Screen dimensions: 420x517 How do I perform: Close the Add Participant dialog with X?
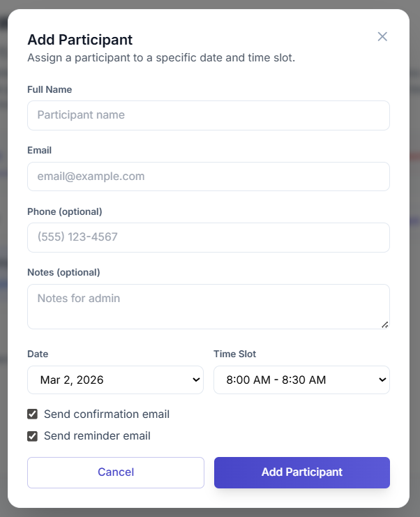[x=382, y=36]
